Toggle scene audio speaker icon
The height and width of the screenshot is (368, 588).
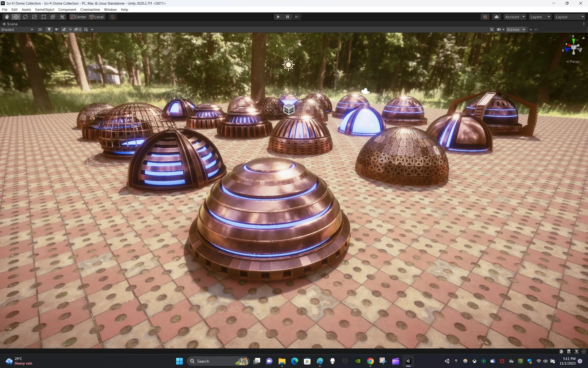tap(57, 29)
